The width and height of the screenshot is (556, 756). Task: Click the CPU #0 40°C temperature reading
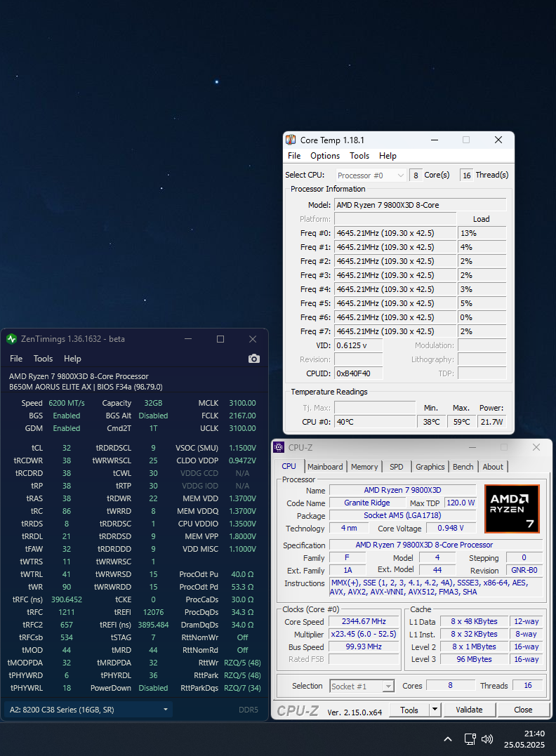pos(375,422)
